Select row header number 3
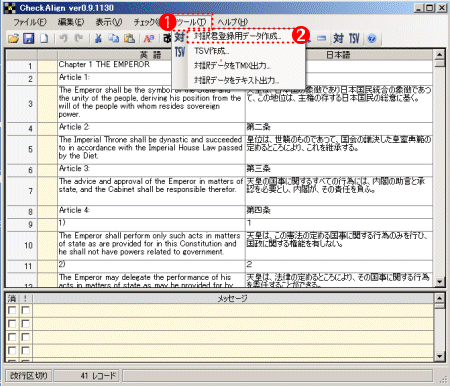Viewport: 450px width, 386px height. [x=22, y=104]
